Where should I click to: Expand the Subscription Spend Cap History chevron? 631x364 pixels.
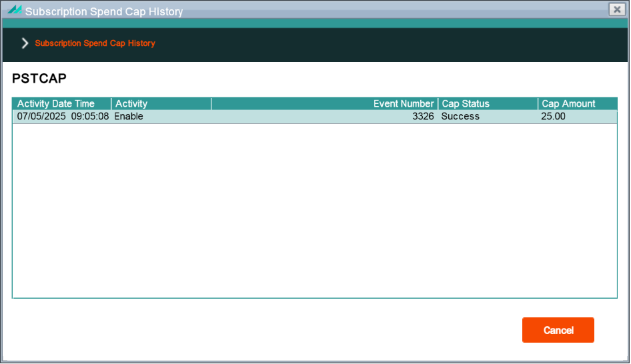coord(25,43)
